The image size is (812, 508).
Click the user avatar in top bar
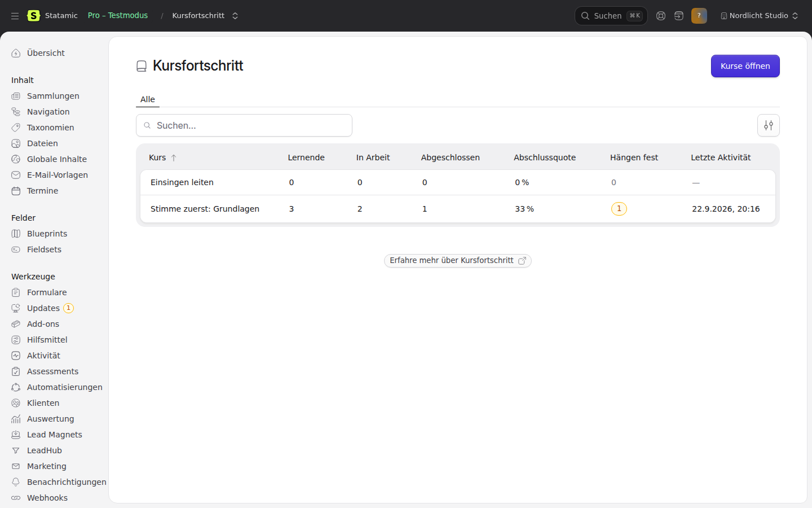[x=699, y=16]
